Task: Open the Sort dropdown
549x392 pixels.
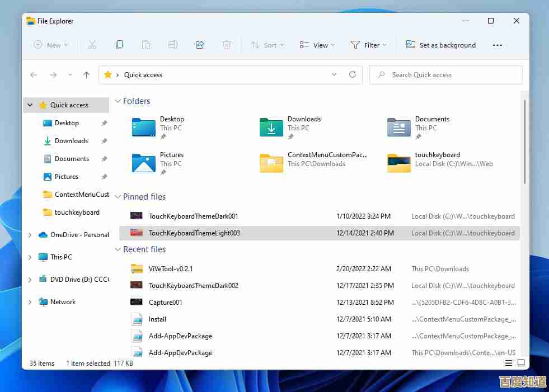Action: [268, 45]
